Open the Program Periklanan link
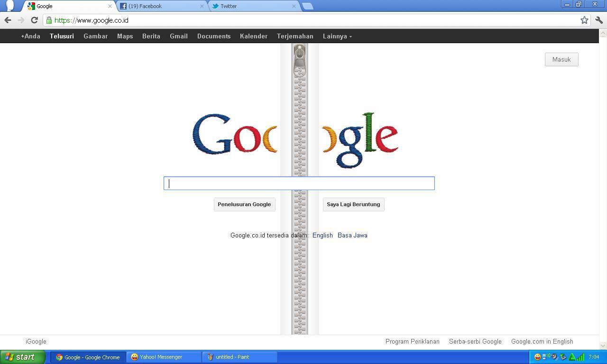The width and height of the screenshot is (607, 364). point(413,341)
